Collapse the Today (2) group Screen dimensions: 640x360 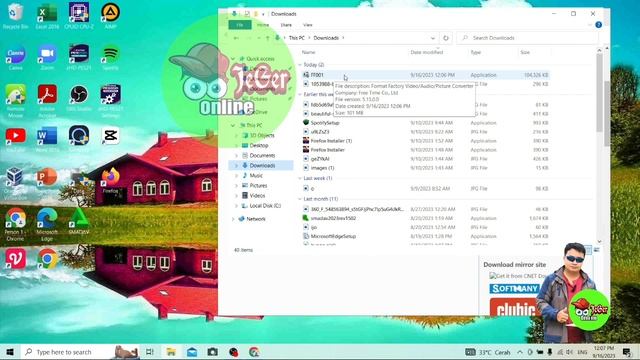point(300,65)
